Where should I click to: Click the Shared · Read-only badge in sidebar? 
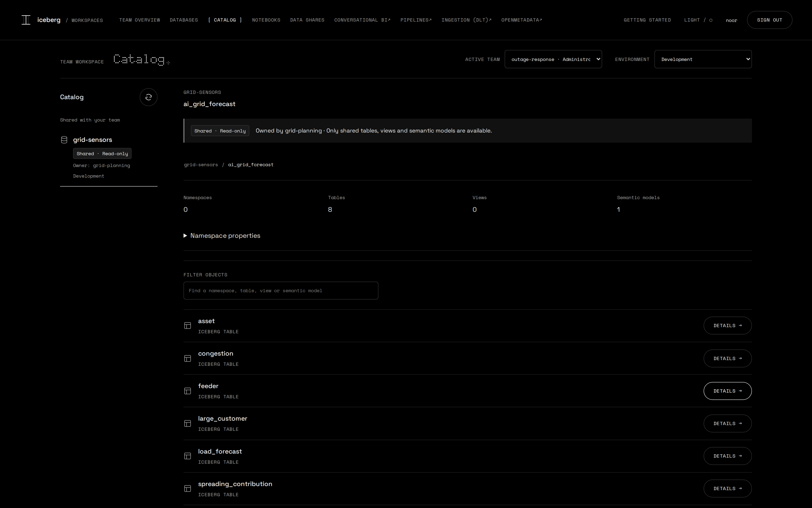click(102, 154)
